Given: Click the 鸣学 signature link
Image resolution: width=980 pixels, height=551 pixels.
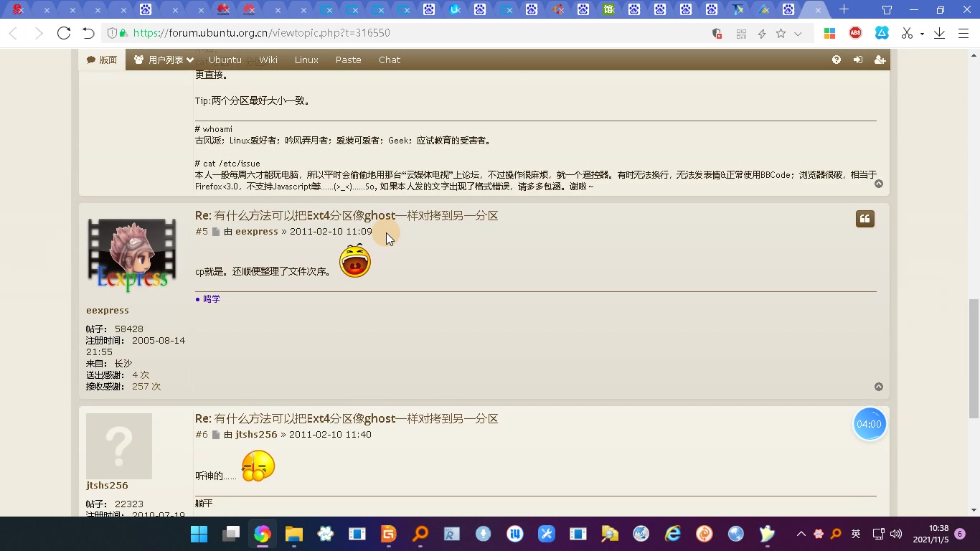Looking at the screenshot, I should (212, 298).
